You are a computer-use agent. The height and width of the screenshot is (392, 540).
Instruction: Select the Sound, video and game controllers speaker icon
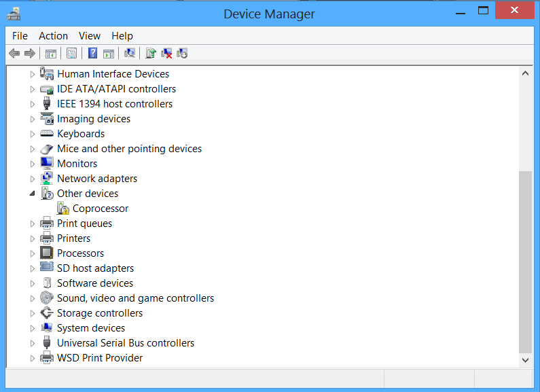47,298
